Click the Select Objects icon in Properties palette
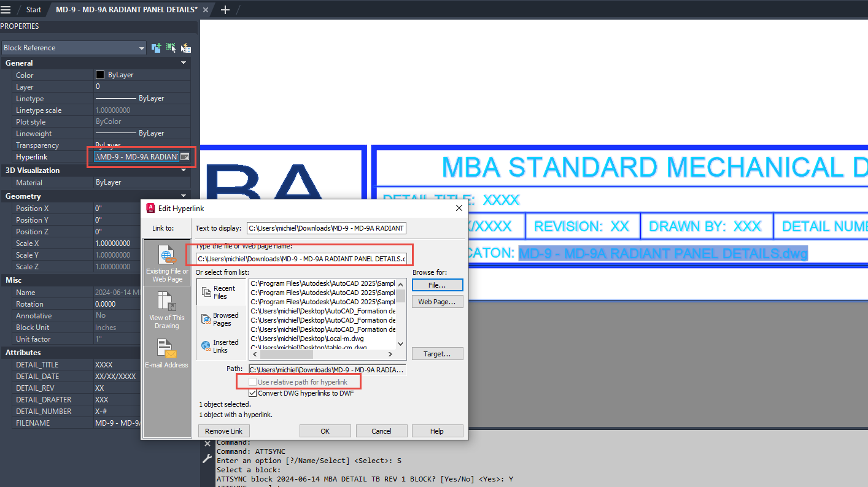868x487 pixels. coord(171,47)
